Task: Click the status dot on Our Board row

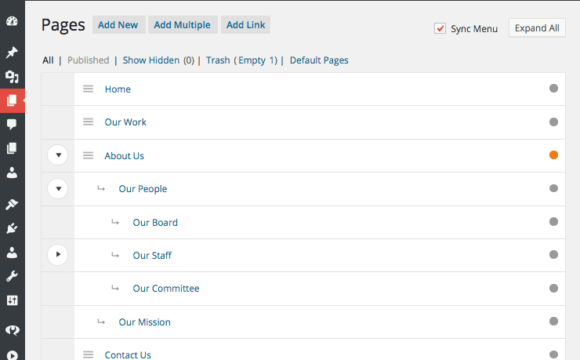Action: (553, 222)
